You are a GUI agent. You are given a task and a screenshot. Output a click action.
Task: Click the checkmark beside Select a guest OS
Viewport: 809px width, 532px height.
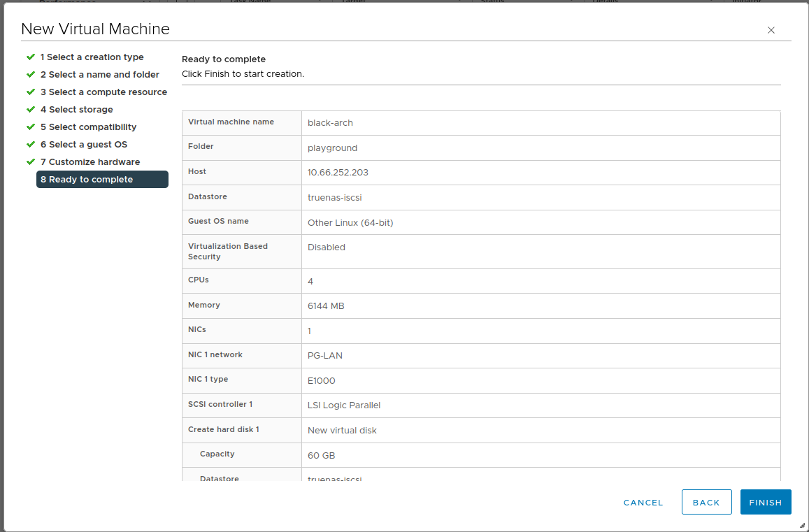coord(31,144)
